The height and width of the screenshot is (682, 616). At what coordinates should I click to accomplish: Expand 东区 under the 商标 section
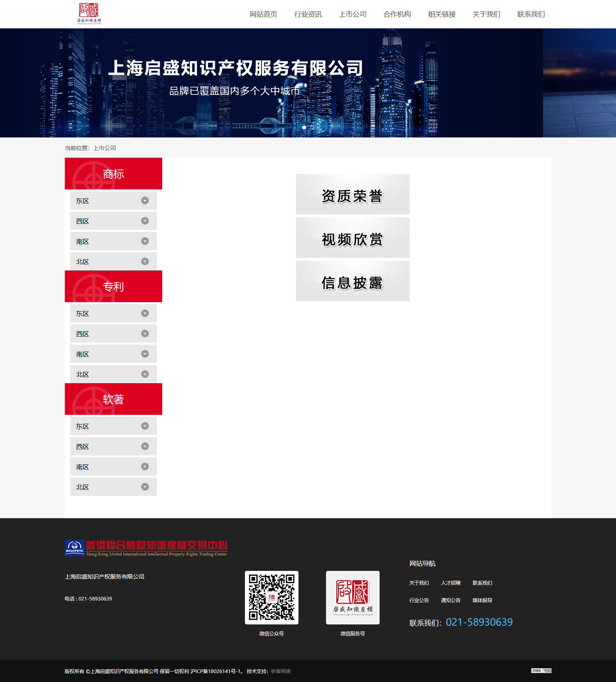113,201
